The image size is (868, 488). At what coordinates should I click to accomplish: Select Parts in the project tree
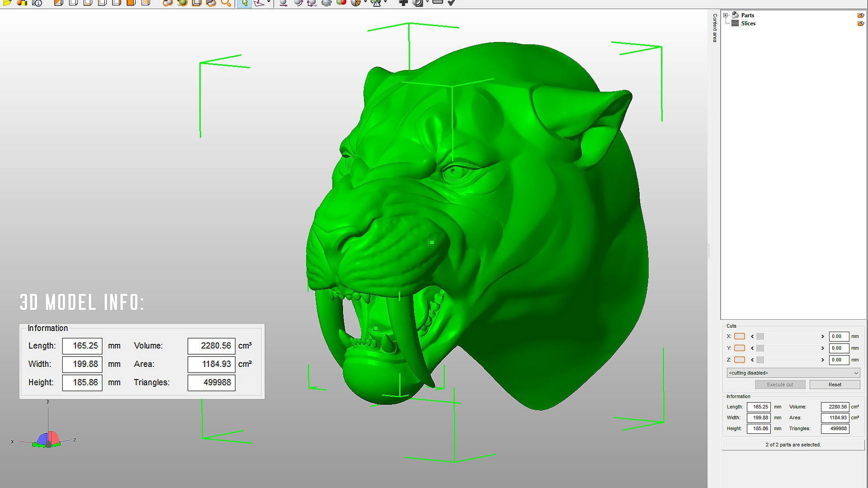tap(747, 15)
